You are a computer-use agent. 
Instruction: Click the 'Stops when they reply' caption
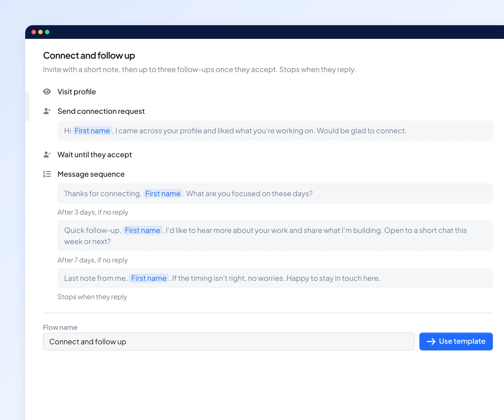point(92,297)
